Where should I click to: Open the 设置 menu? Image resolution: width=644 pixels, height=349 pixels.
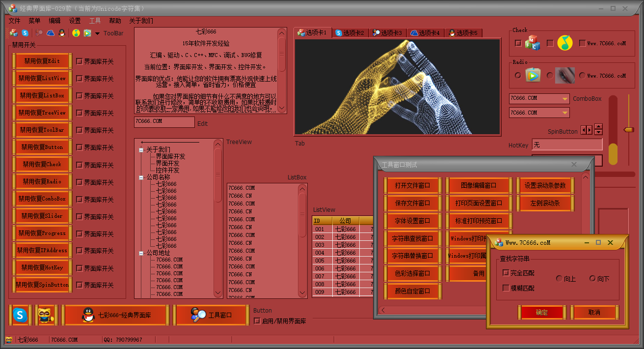75,21
